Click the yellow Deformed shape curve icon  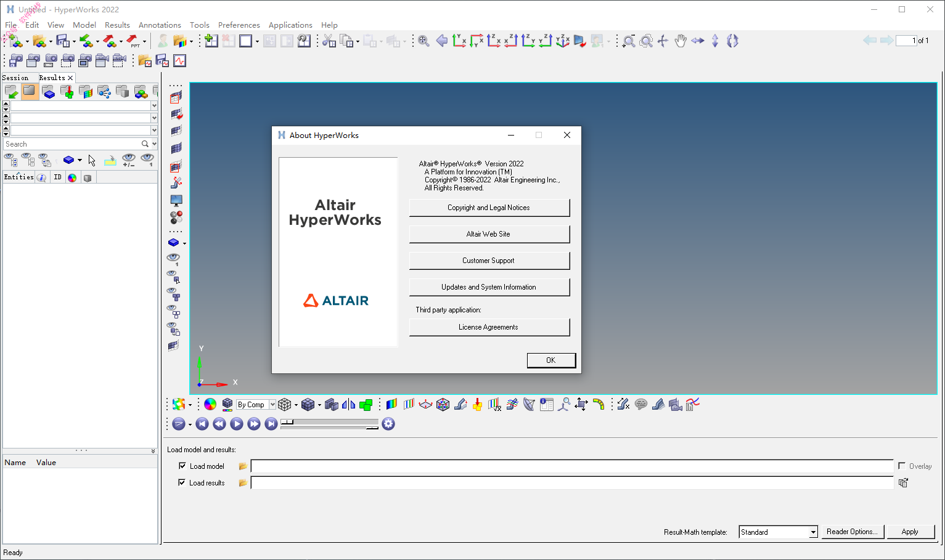[x=599, y=404]
